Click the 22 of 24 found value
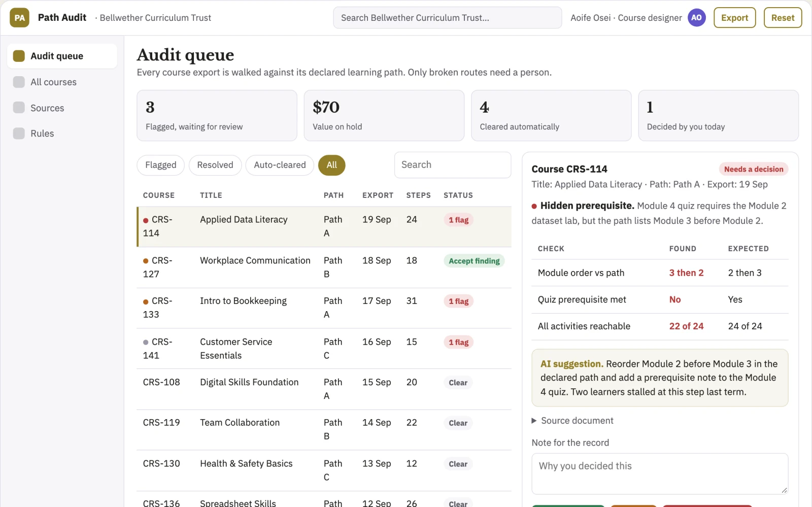Screen dimensions: 812x507 point(686,326)
